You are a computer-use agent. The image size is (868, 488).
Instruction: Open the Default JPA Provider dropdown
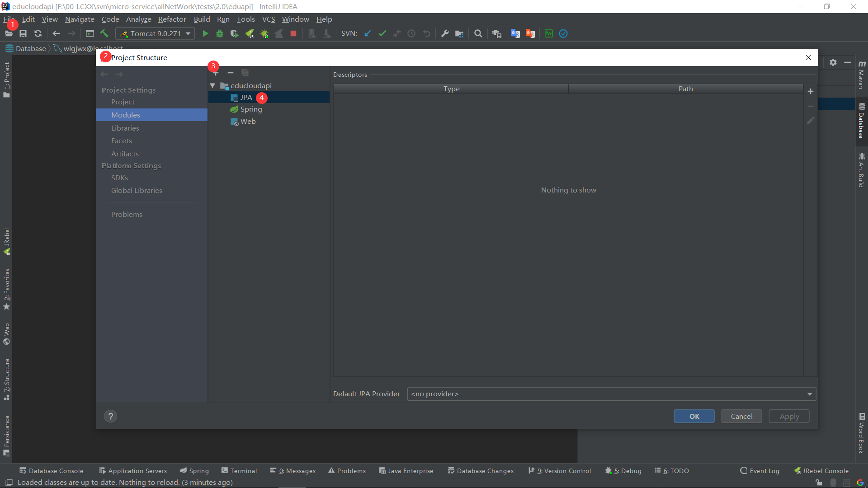(x=611, y=394)
